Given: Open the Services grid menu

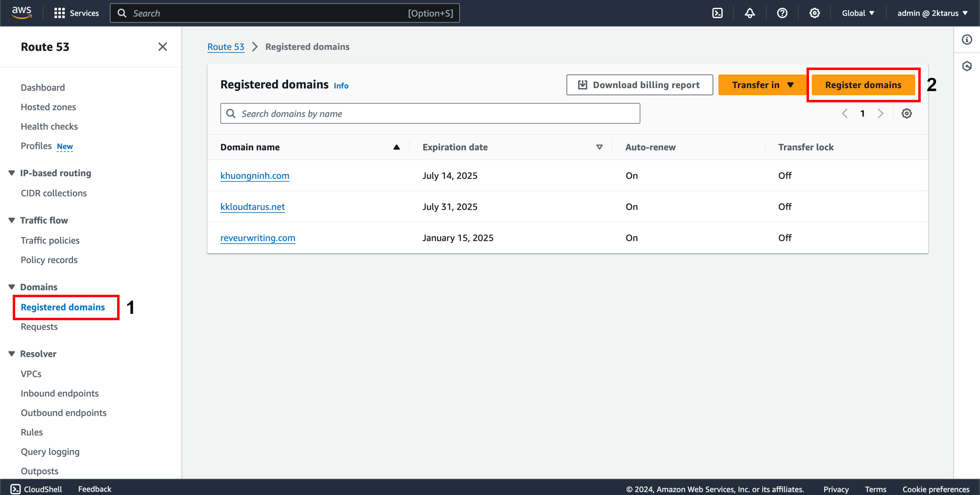Looking at the screenshot, I should (x=76, y=13).
